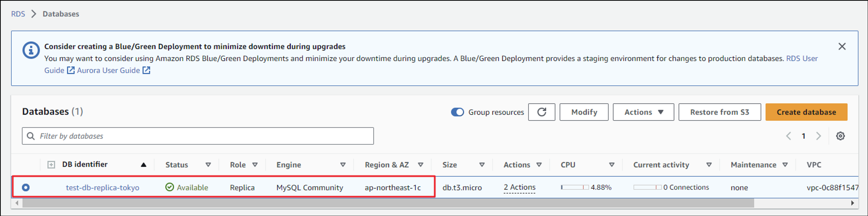Sort the table by Status column

click(x=208, y=164)
